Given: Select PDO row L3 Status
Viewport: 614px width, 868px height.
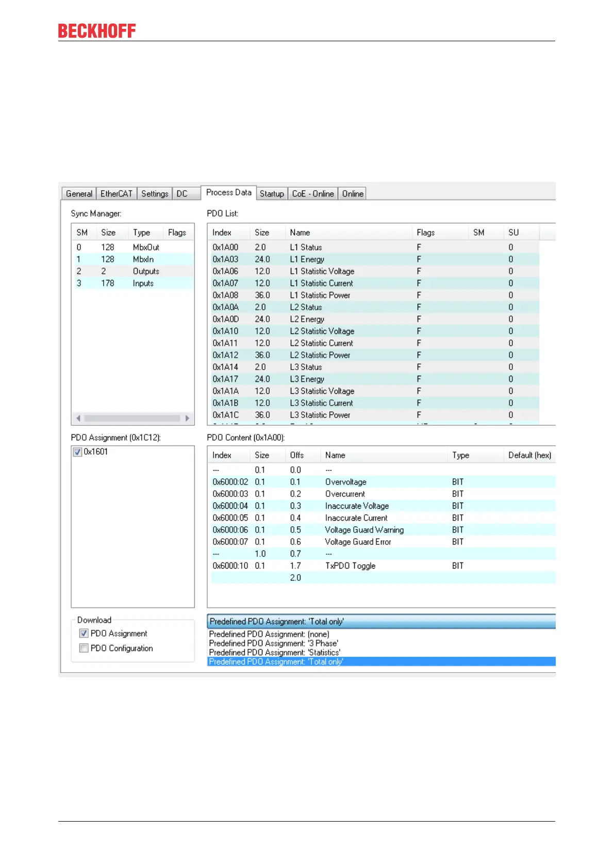Looking at the screenshot, I should click(374, 367).
